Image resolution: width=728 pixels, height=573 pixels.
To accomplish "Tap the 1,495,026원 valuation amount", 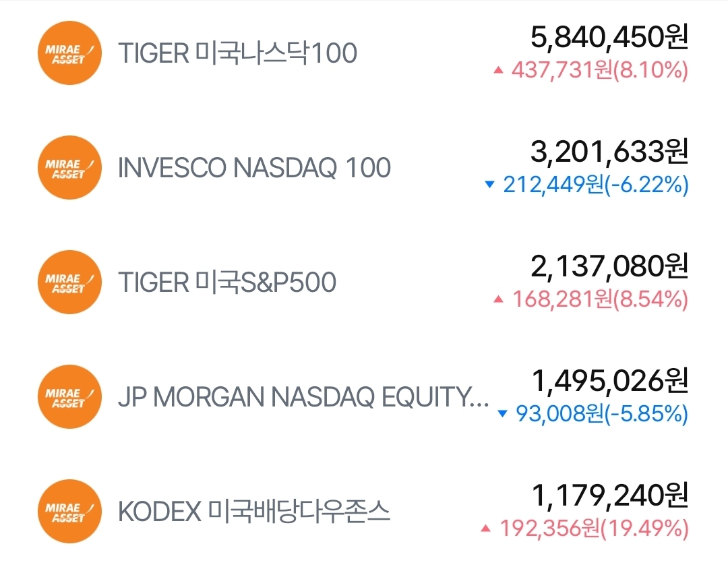I will click(x=609, y=382).
